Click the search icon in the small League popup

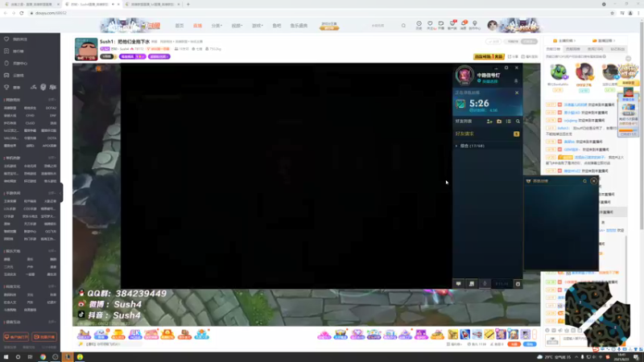[584, 181]
